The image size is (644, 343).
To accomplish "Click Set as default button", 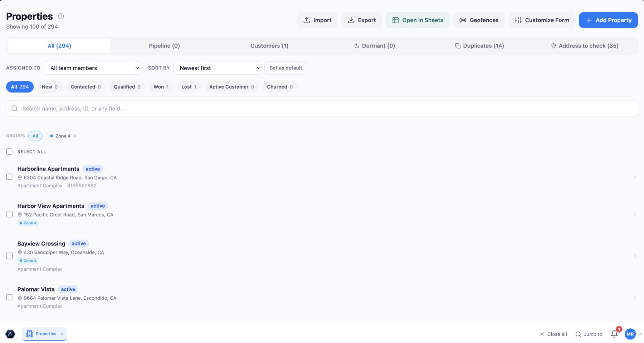I will [286, 68].
